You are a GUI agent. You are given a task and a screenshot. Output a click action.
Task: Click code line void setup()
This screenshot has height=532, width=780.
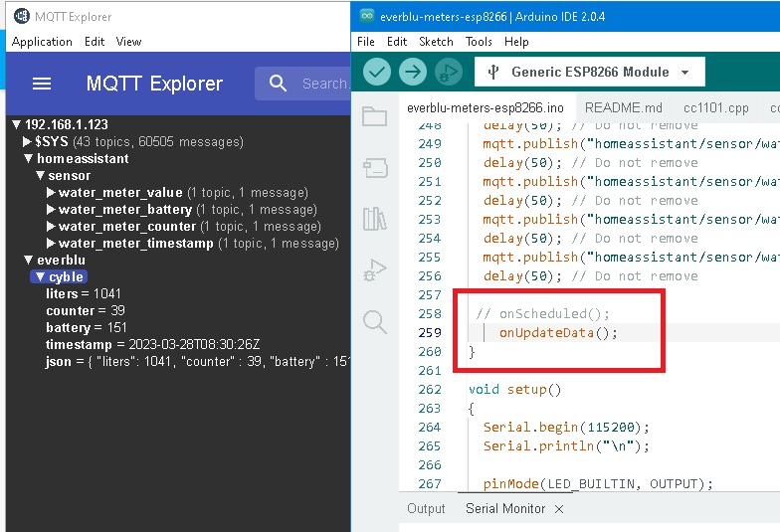pos(514,390)
